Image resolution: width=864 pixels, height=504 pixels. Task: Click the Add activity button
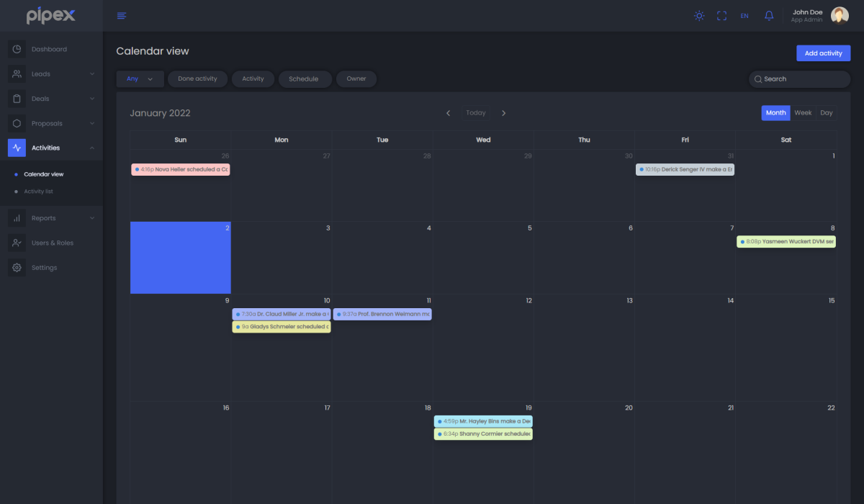click(823, 53)
